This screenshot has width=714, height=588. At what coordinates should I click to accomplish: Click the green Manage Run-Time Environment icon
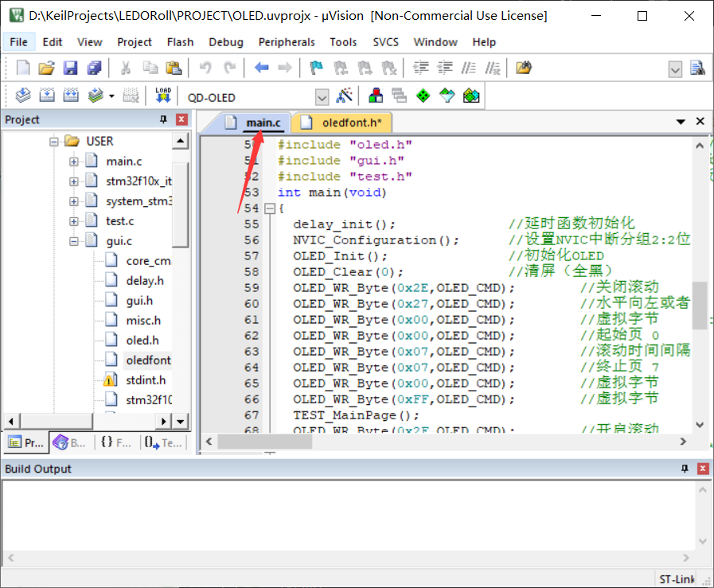pyautogui.click(x=423, y=95)
